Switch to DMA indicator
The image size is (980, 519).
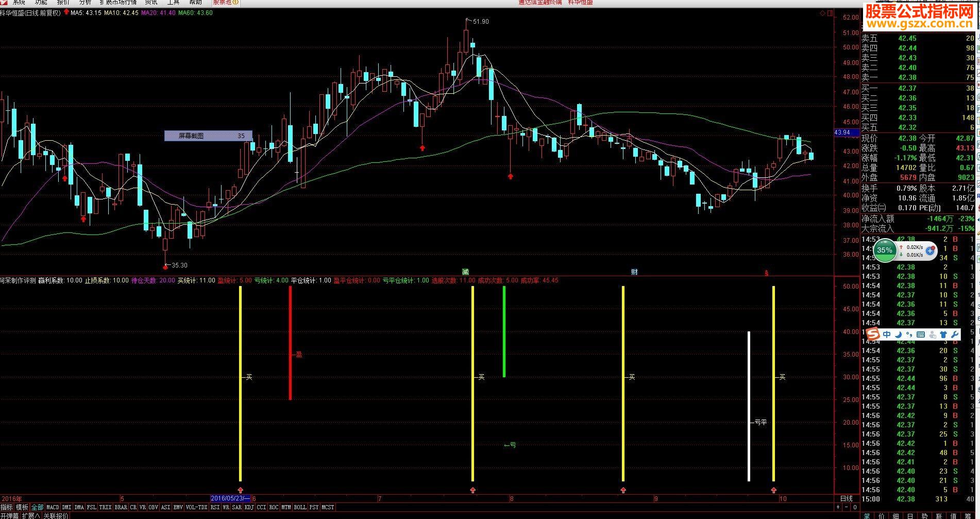point(79,507)
